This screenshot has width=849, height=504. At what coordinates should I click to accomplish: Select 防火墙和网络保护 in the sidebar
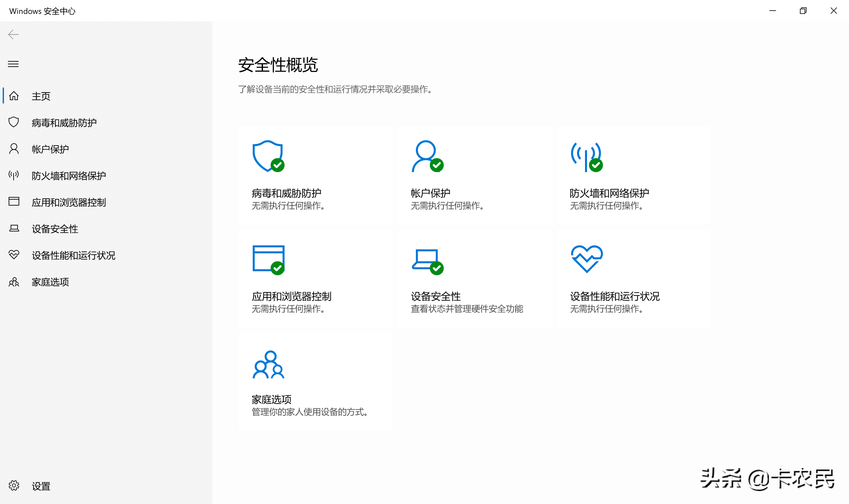pyautogui.click(x=69, y=176)
